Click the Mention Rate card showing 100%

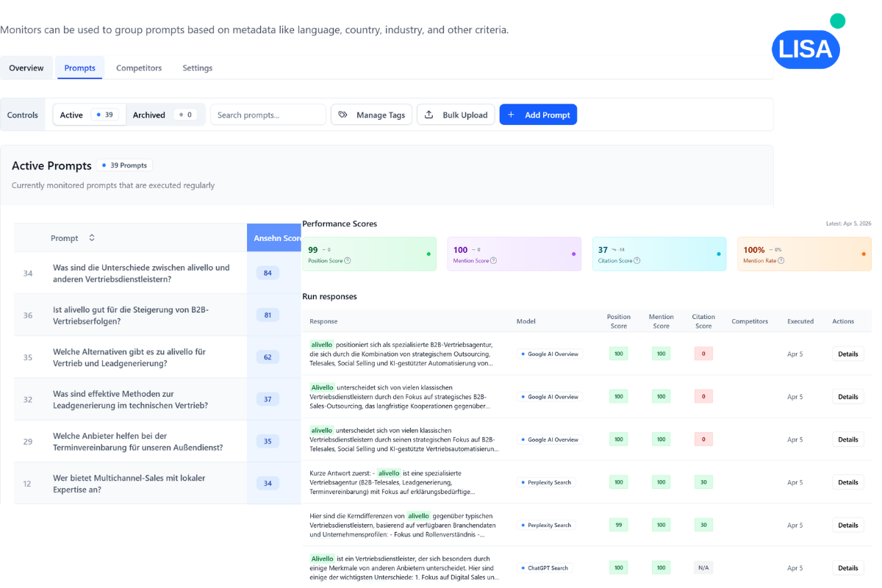[x=804, y=254]
